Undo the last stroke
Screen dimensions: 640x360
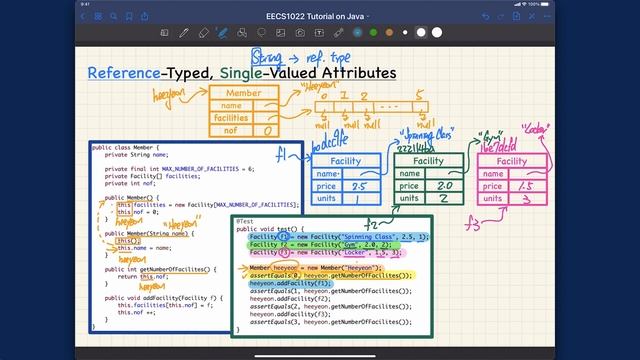click(485, 16)
